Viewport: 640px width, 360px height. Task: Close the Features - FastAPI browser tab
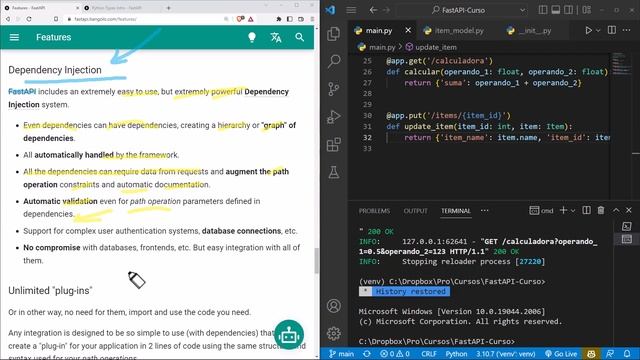coord(78,8)
